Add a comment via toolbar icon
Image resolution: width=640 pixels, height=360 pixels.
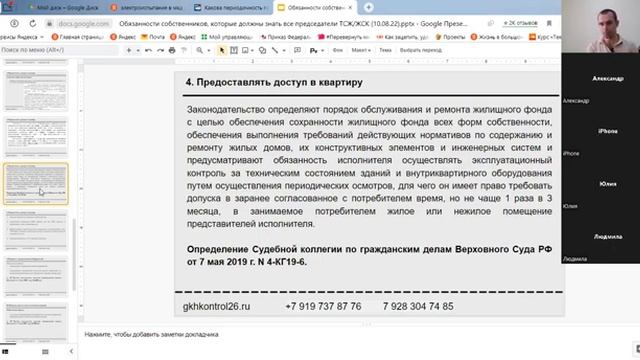coord(297,50)
